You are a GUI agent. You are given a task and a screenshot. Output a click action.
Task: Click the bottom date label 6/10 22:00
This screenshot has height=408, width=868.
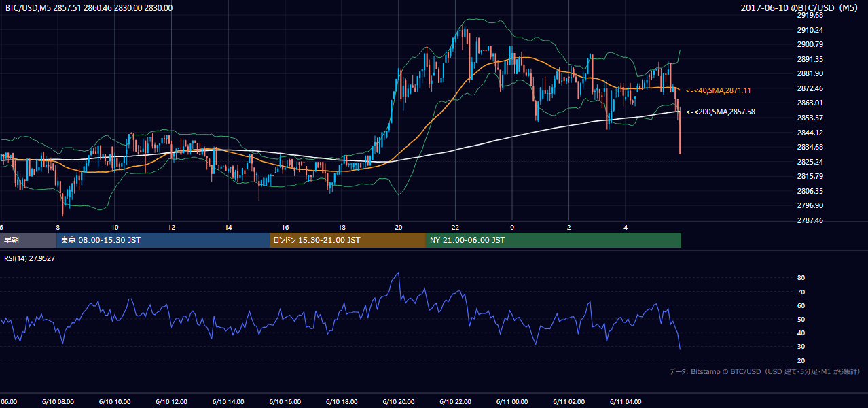[455, 402]
